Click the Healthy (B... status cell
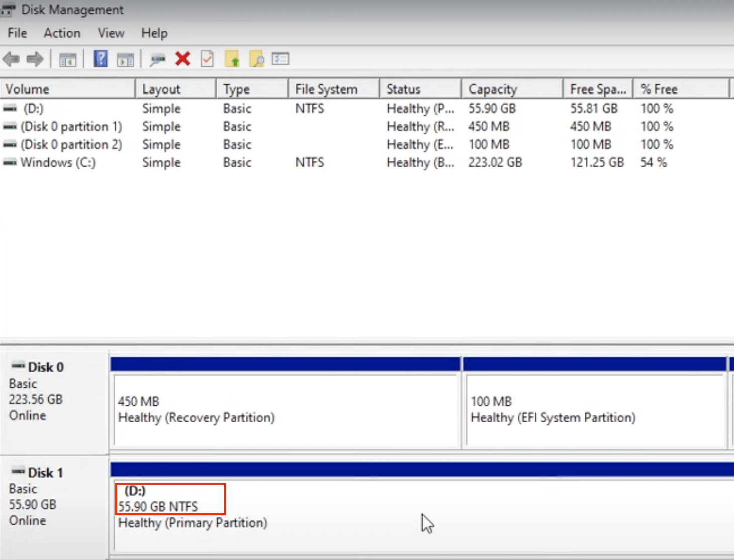Screen dimensions: 734x560 tap(420, 162)
